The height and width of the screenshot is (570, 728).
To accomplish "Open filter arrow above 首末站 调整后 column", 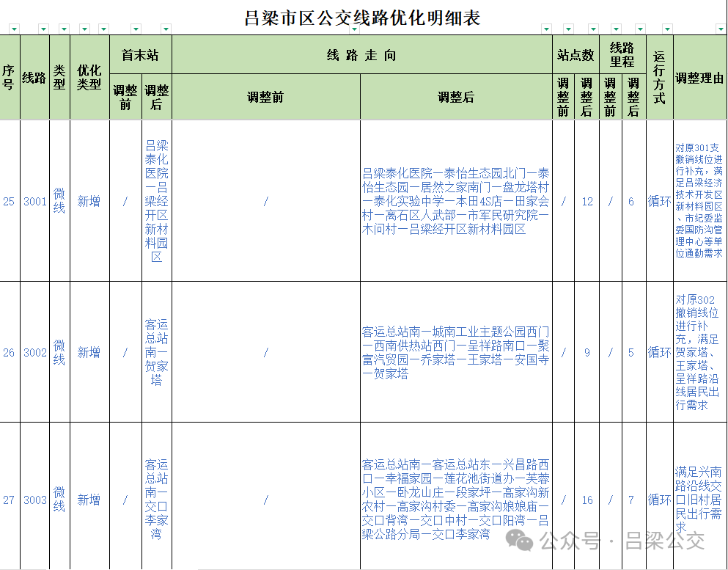I will pos(165,29).
